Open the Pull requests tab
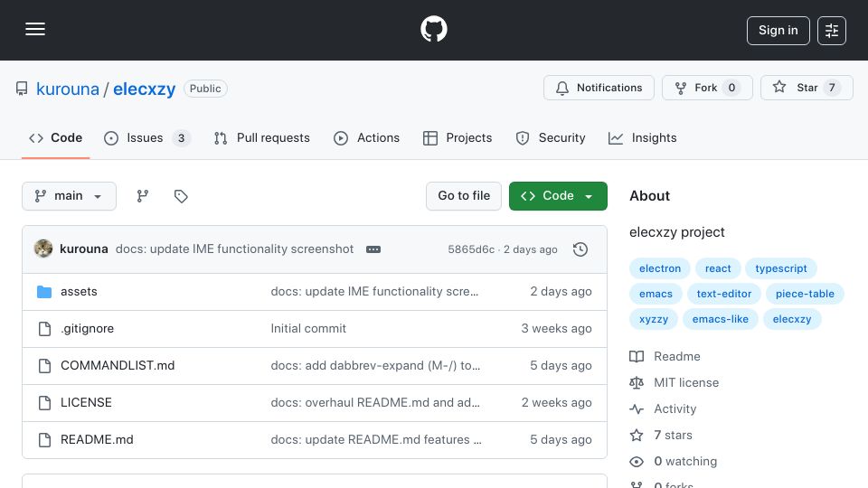Image resolution: width=868 pixels, height=488 pixels. pos(262,137)
